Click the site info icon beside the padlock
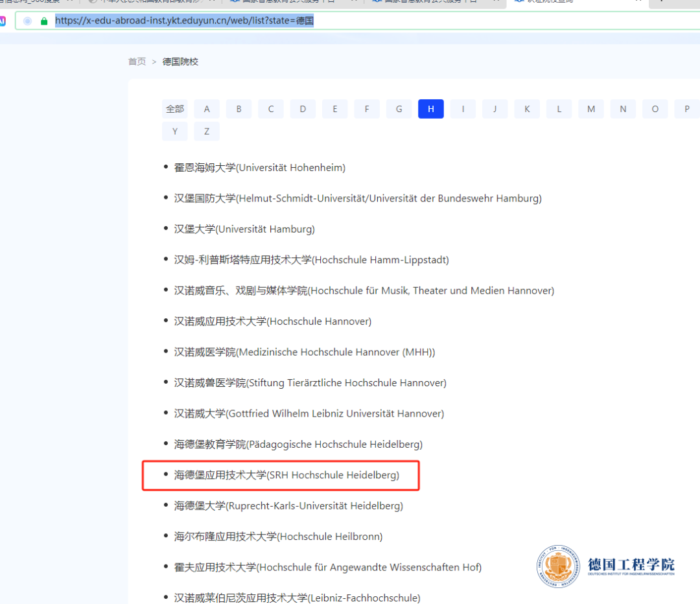This screenshot has height=604, width=700. point(27,21)
